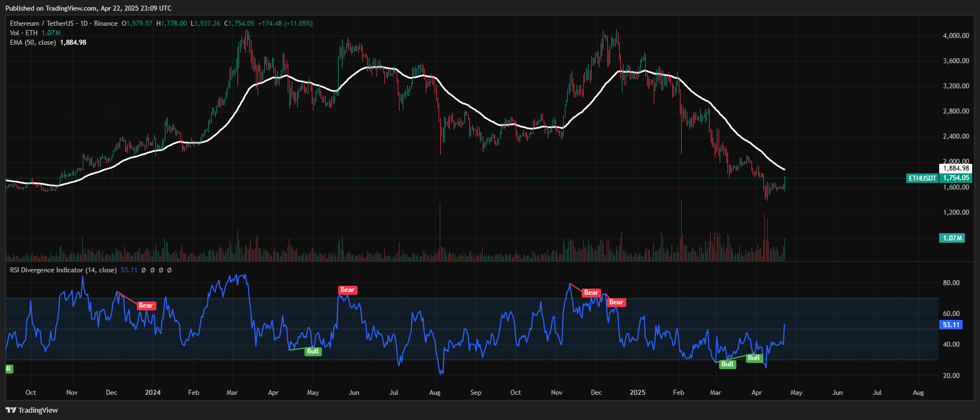
Task: Click the Bear divergence label from late May 2024
Action: [348, 290]
